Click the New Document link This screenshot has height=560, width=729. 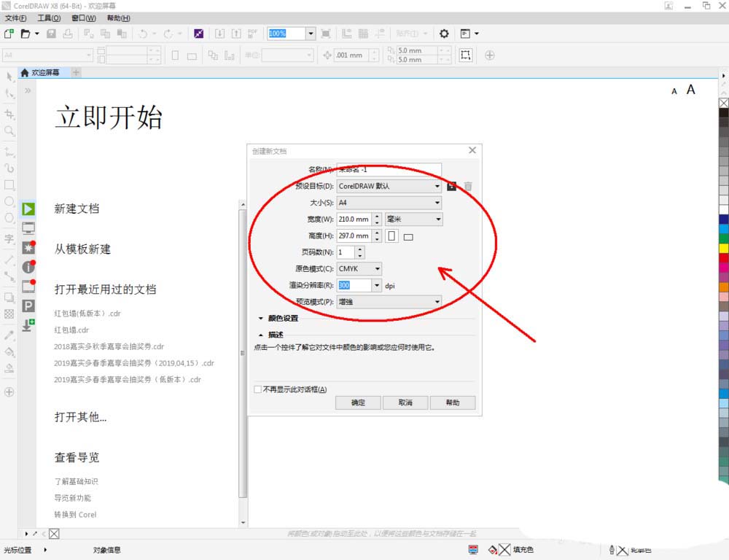[77, 209]
